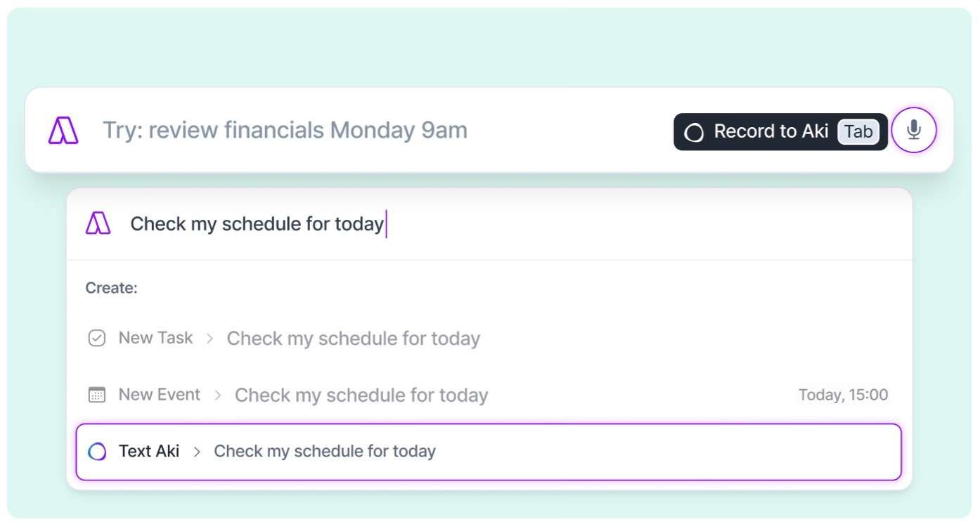Click the New Task suggestion text
Image resolution: width=980 pixels, height=531 pixels.
[x=353, y=339]
